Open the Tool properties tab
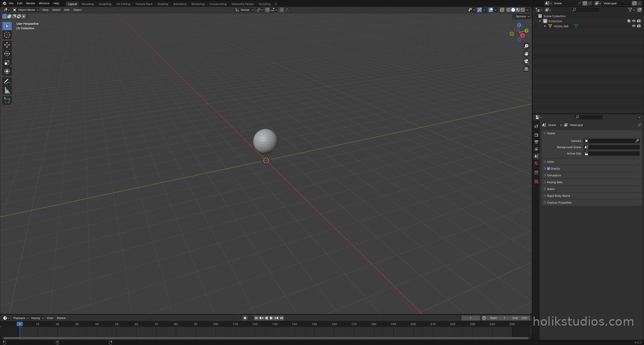644x345 pixels. click(x=536, y=126)
